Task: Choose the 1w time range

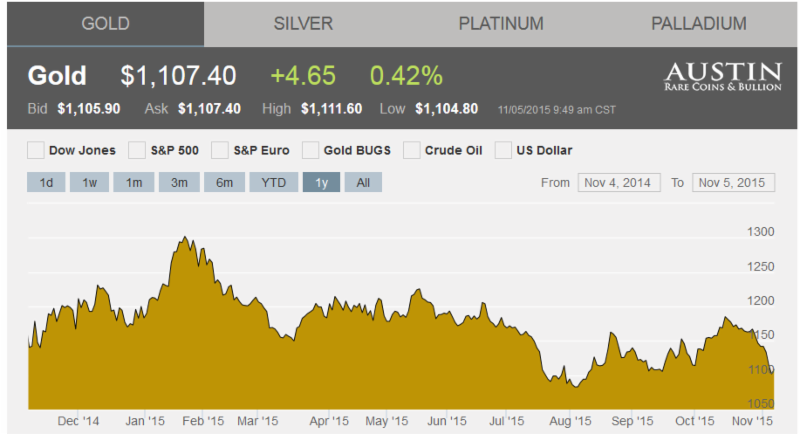Action: [x=89, y=183]
